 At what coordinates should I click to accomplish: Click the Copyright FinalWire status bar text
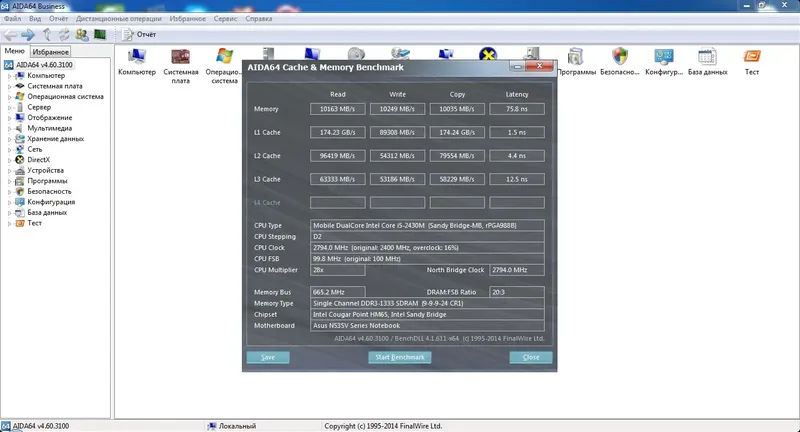point(383,426)
